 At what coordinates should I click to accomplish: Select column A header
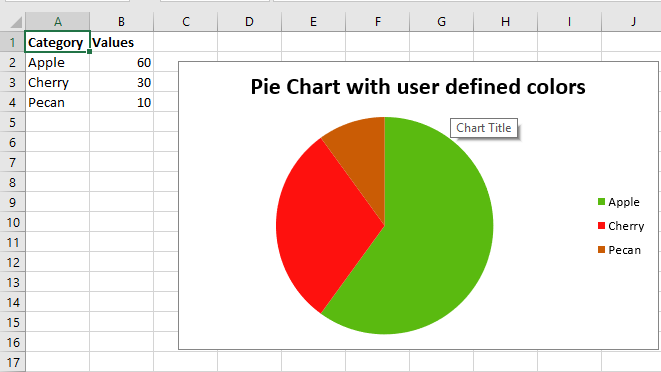click(57, 22)
